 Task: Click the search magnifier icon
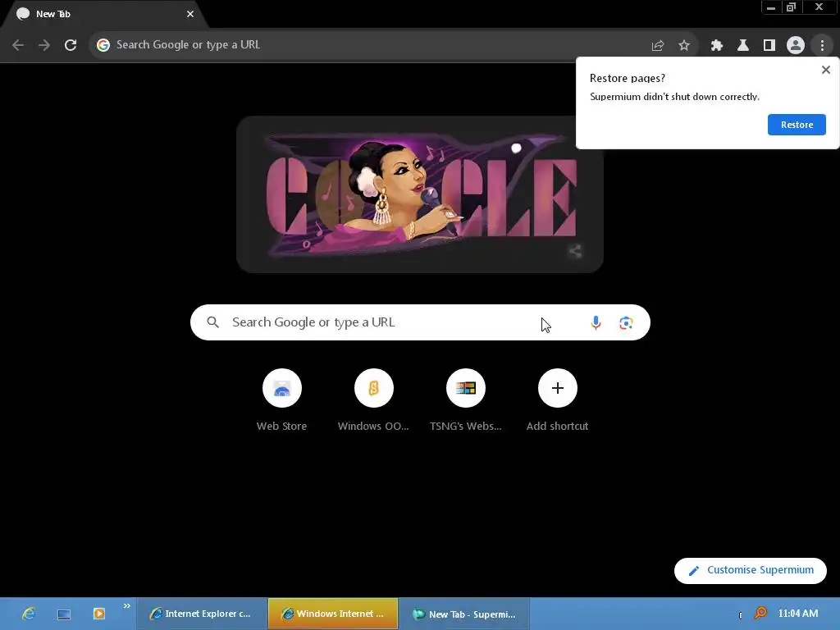[213, 322]
